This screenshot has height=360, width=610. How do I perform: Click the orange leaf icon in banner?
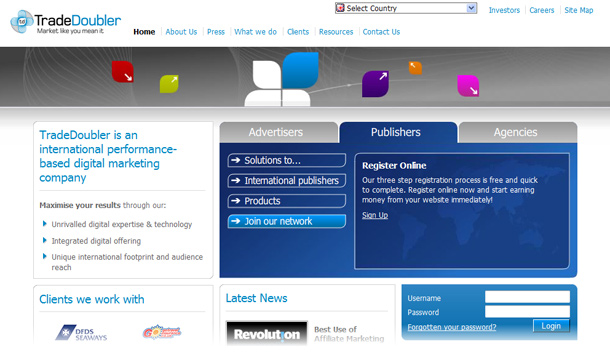pos(415,68)
